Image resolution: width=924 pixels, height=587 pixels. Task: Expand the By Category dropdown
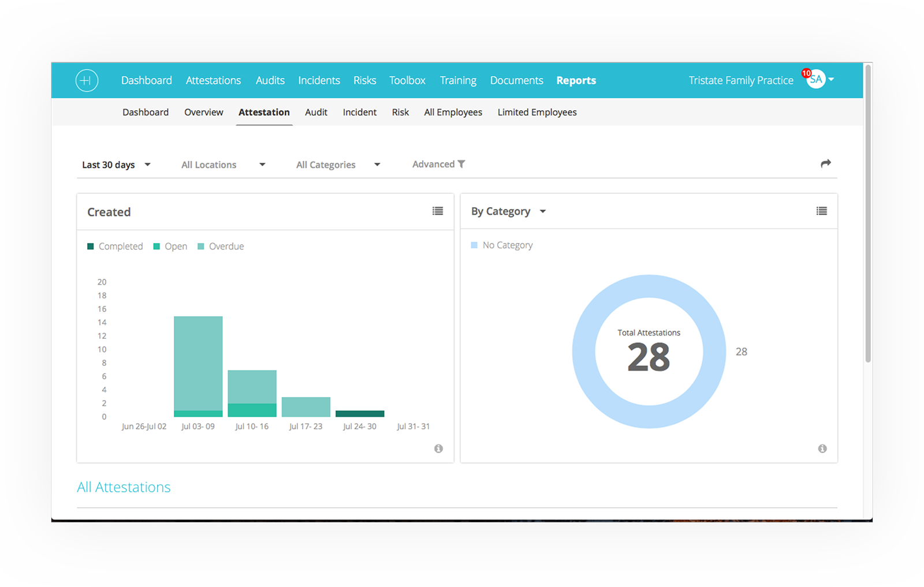[x=508, y=211]
